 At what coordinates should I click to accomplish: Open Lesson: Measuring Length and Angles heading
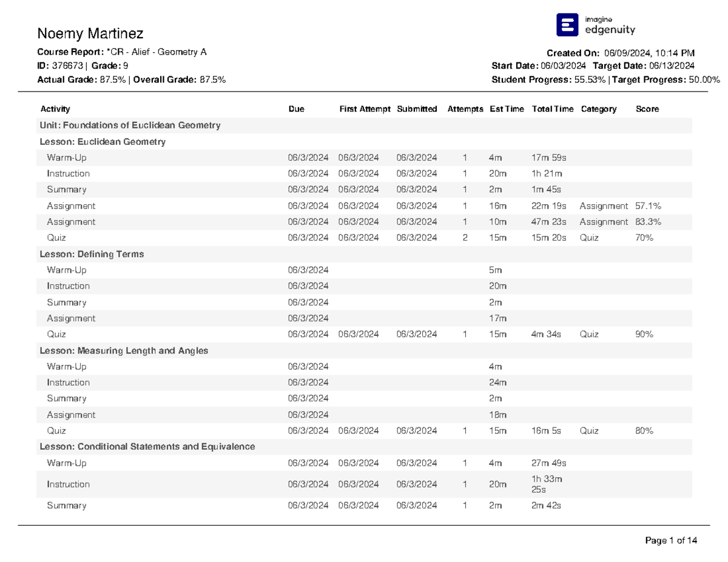pyautogui.click(x=124, y=350)
